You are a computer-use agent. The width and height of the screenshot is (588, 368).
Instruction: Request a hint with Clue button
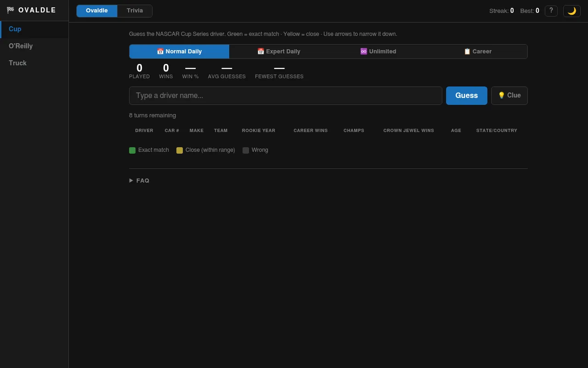coord(509,96)
